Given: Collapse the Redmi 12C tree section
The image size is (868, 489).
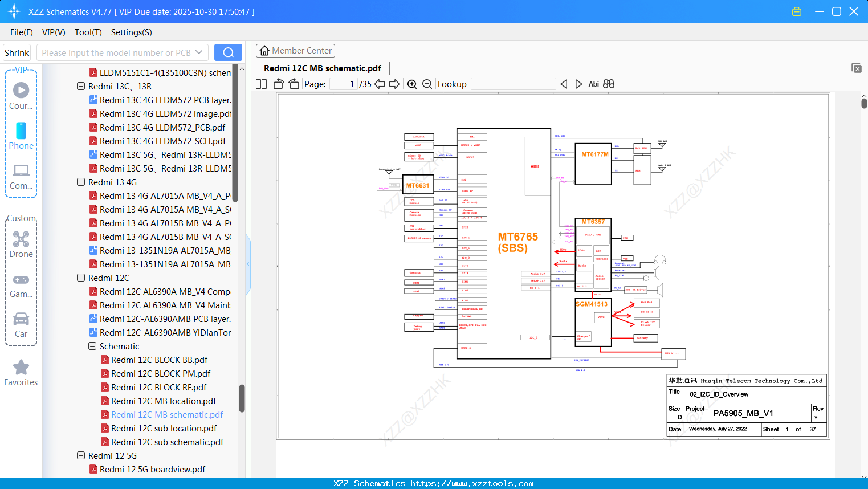Looking at the screenshot, I should 80,278.
